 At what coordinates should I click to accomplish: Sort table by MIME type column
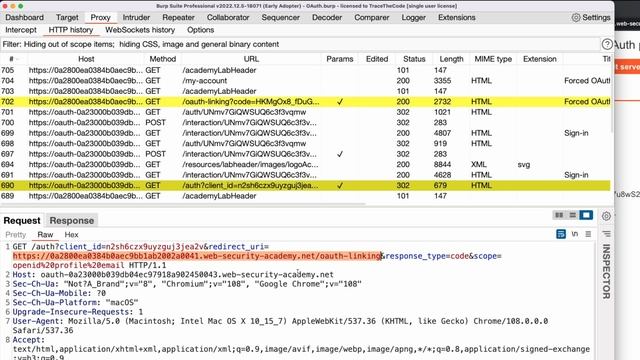pyautogui.click(x=493, y=59)
